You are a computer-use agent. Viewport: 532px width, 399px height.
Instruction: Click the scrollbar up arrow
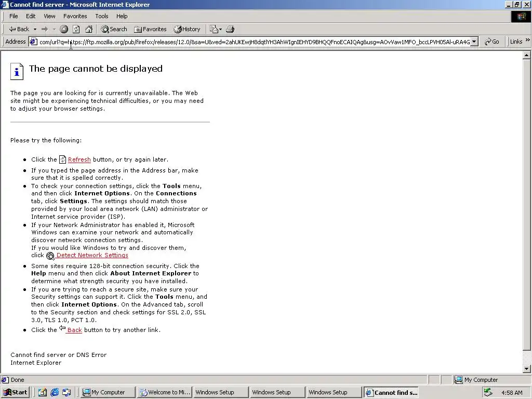coord(527,55)
